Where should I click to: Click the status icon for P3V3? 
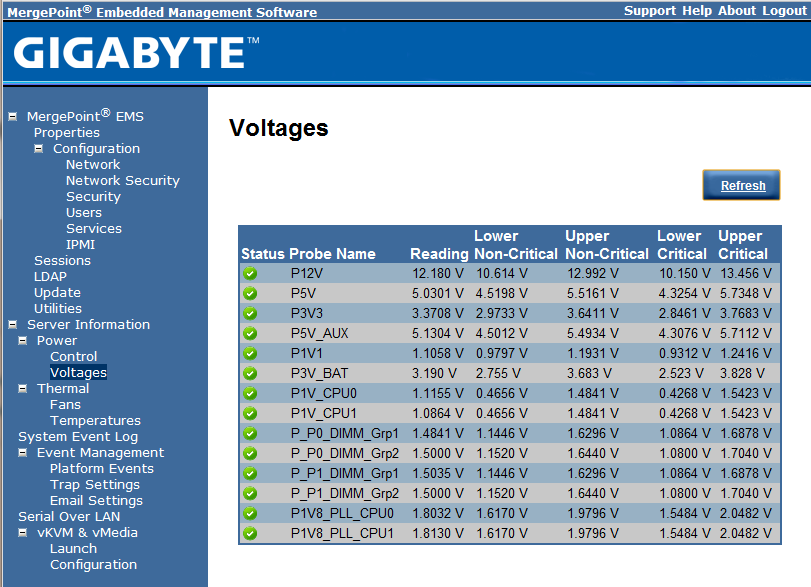click(x=250, y=313)
